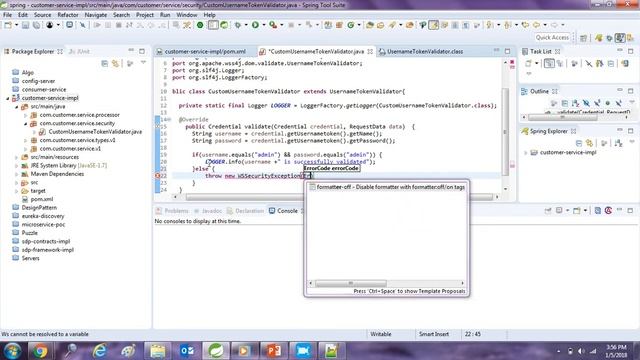This screenshot has height=360, width=640.
Task: Open the Navigate menu
Action: (96, 15)
